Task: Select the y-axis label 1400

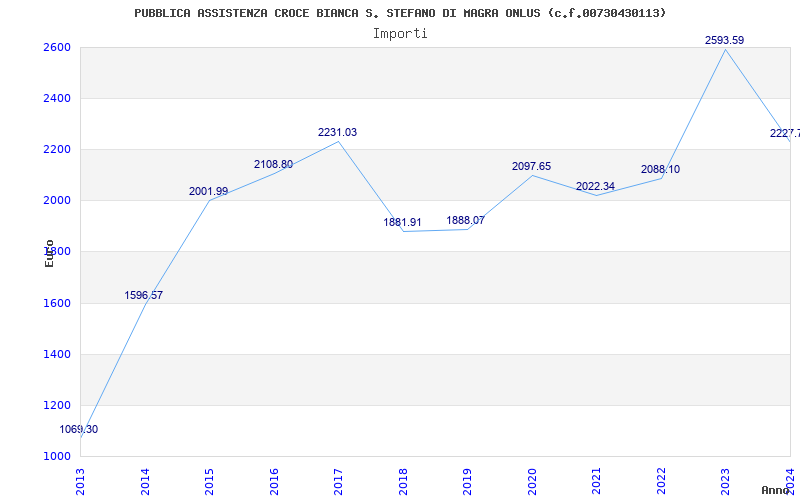Action: click(57, 354)
